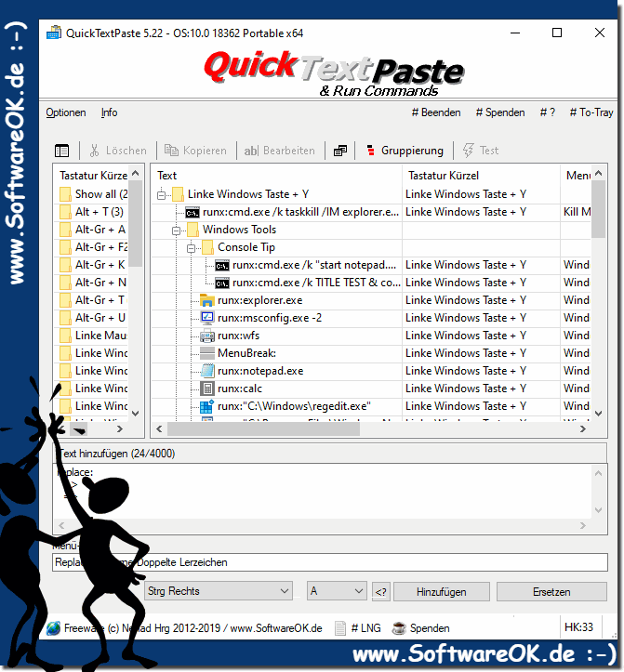Click cmd icon of the taskkill entry
624x672 pixels.
[x=193, y=213]
